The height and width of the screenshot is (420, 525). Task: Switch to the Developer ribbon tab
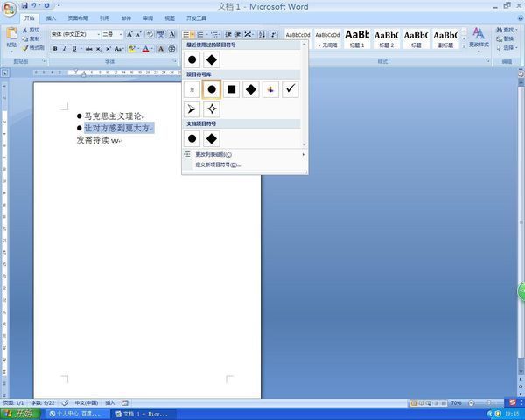coord(196,18)
